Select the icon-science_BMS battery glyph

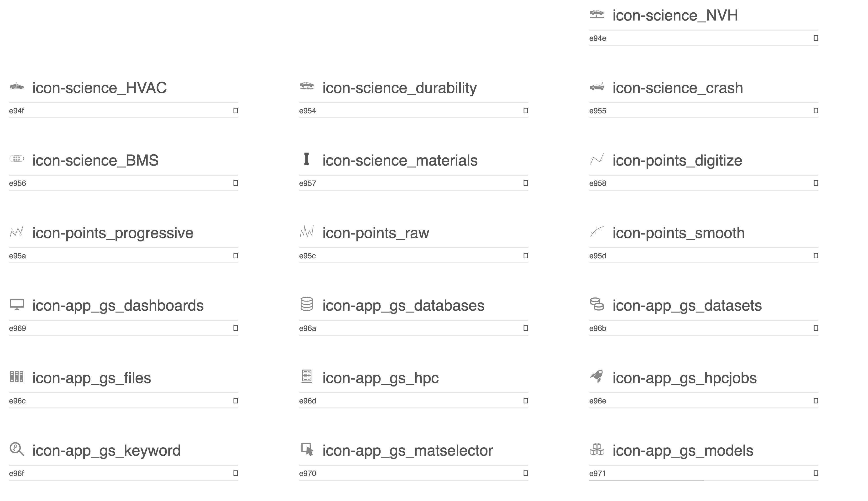pos(16,159)
